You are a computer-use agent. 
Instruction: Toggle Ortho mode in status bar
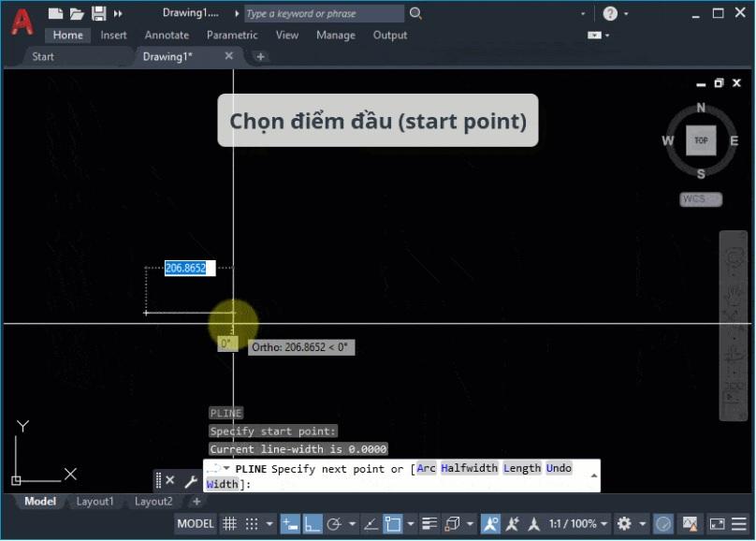click(312, 524)
